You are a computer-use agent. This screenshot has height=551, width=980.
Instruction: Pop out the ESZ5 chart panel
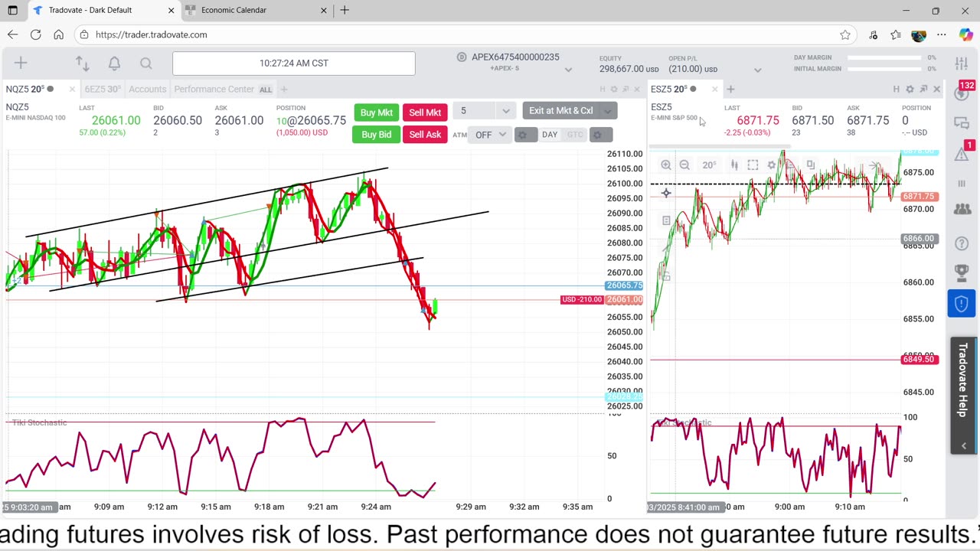923,90
